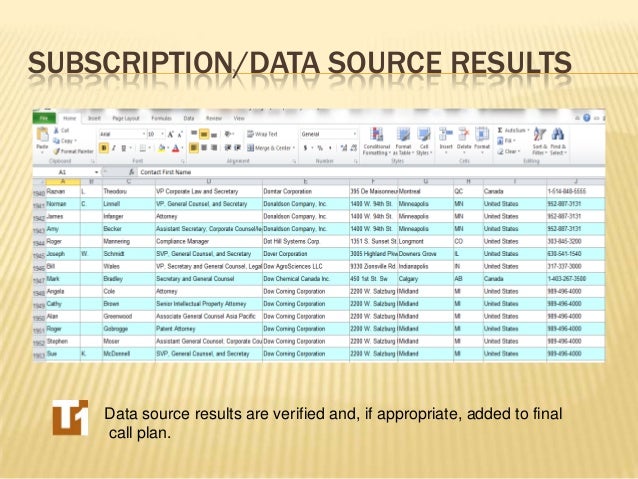Open Conditional Formatting
Screen dimensions: 638x479
click(x=377, y=141)
